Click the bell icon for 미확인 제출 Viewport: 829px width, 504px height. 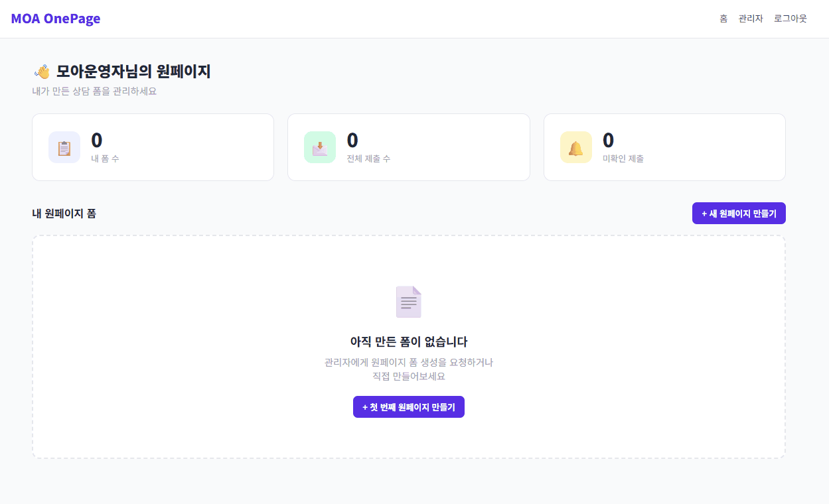(x=576, y=147)
